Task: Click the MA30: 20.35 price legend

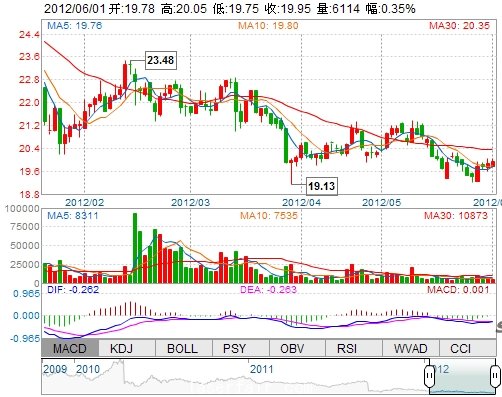Action: [x=460, y=26]
